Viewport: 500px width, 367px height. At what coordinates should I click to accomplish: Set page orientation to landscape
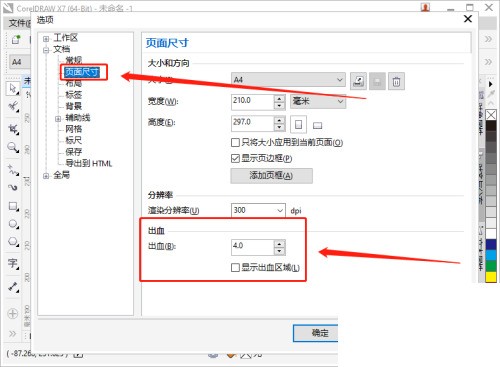point(317,125)
